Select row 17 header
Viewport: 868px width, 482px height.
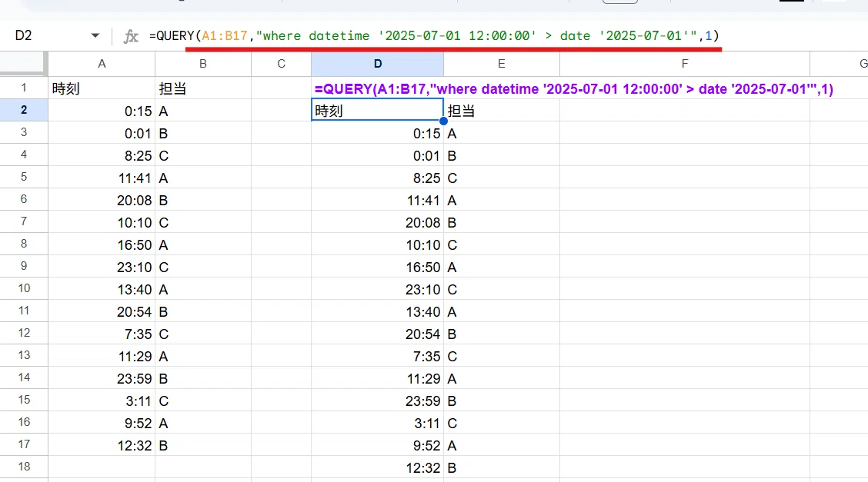pyautogui.click(x=24, y=444)
